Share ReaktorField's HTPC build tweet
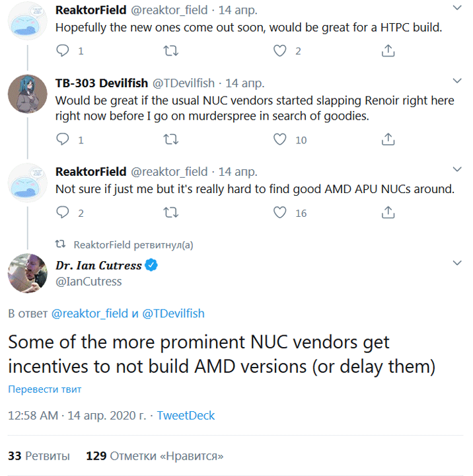This screenshot has width=473, height=476. (388, 51)
